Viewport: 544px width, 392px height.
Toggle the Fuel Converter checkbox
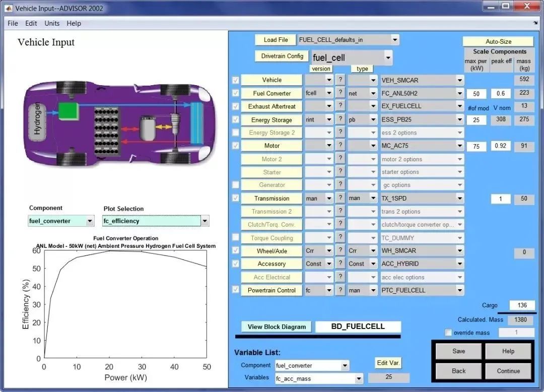tap(236, 93)
